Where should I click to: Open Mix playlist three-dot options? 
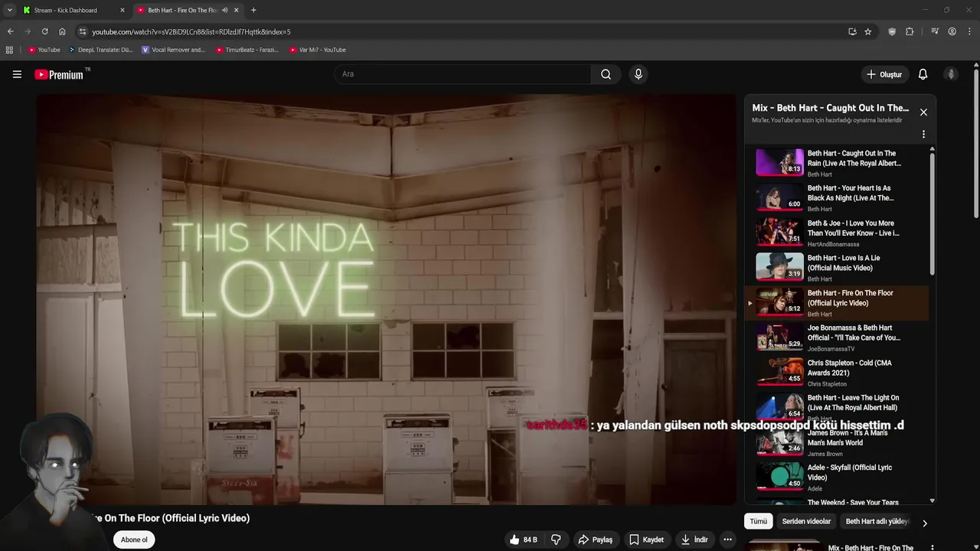coord(923,134)
